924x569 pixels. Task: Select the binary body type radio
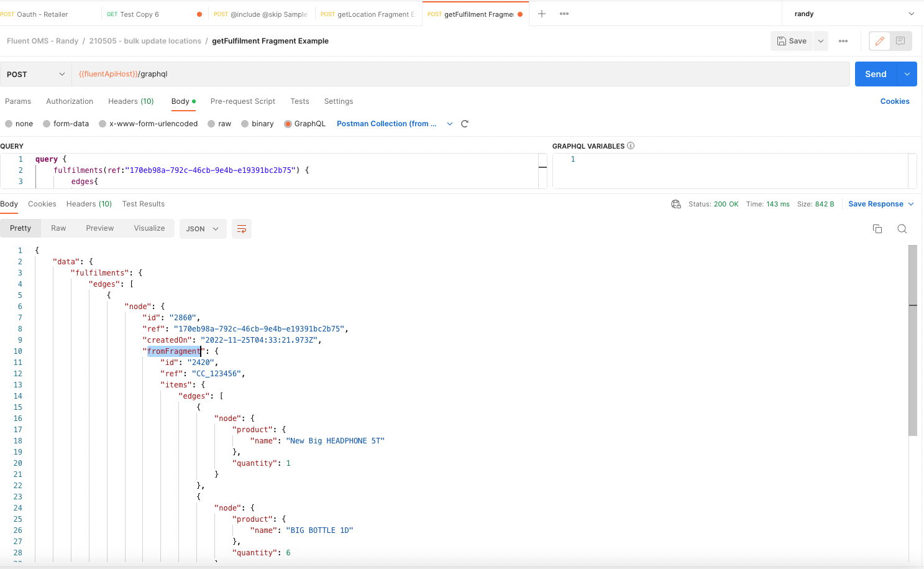coord(245,124)
